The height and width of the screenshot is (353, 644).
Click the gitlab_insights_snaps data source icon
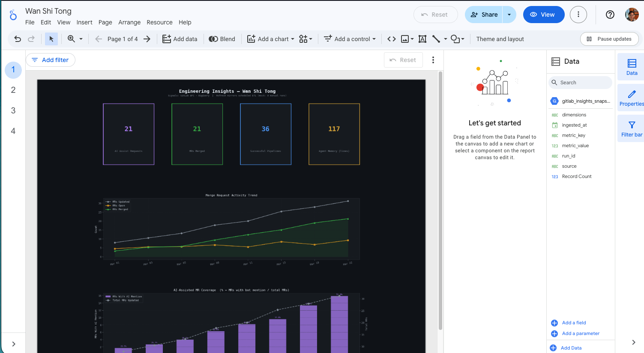[x=555, y=101]
